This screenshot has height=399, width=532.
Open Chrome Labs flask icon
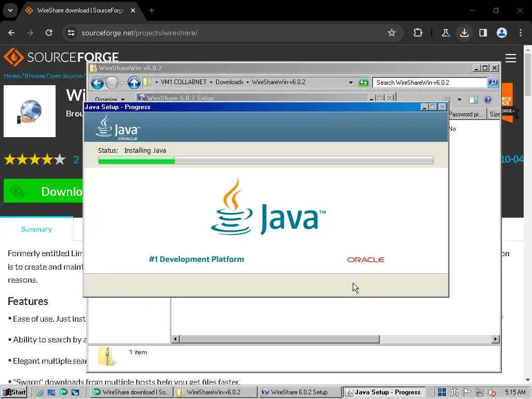[x=445, y=33]
